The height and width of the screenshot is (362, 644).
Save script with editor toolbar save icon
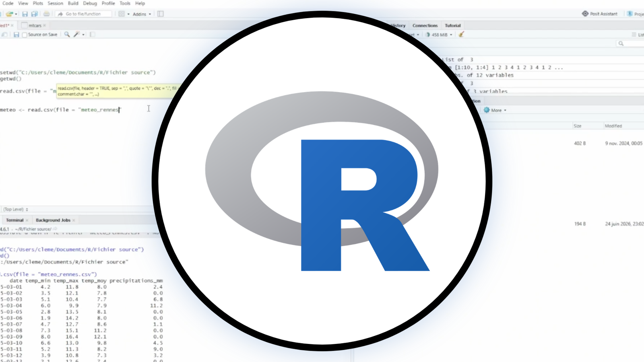coord(16,35)
